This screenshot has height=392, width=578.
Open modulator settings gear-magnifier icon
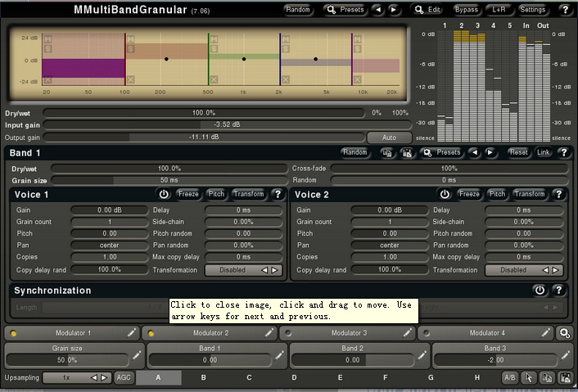coord(564,333)
